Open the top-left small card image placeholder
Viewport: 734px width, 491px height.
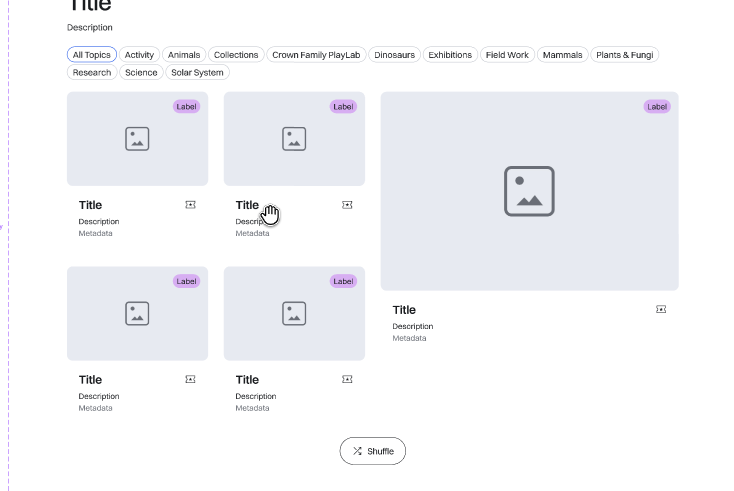[138, 139]
